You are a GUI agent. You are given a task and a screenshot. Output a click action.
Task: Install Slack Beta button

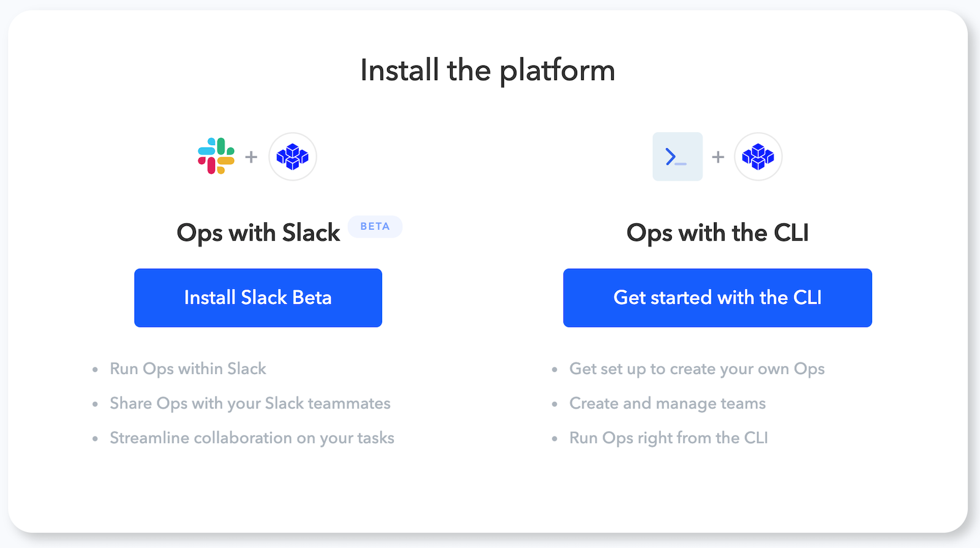point(258,298)
